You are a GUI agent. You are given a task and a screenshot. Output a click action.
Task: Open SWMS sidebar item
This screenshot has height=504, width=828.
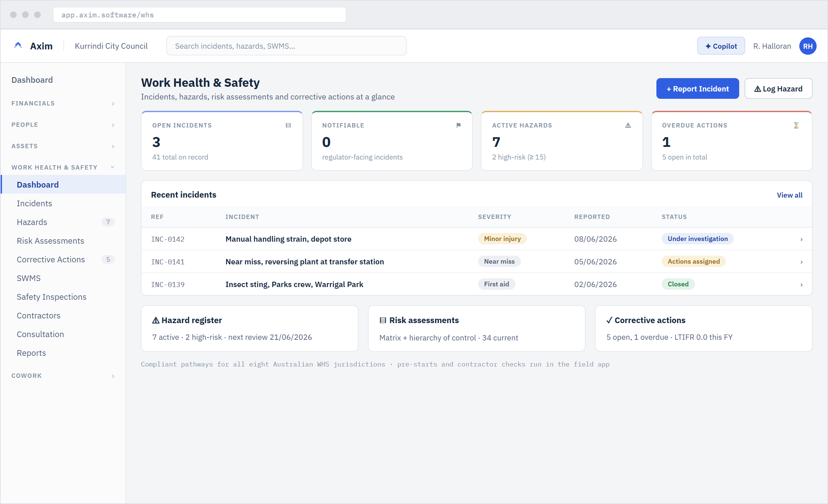(63, 278)
